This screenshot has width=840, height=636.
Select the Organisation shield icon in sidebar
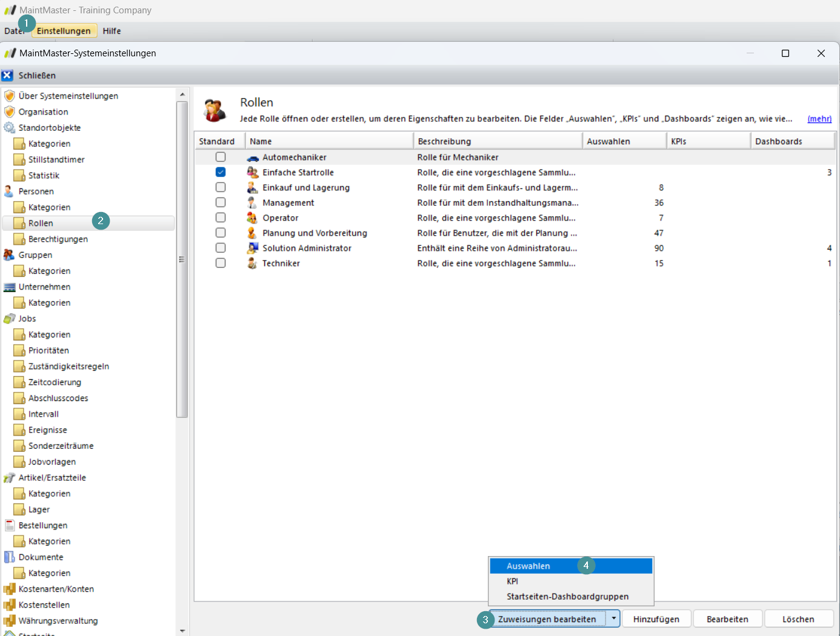click(x=9, y=112)
